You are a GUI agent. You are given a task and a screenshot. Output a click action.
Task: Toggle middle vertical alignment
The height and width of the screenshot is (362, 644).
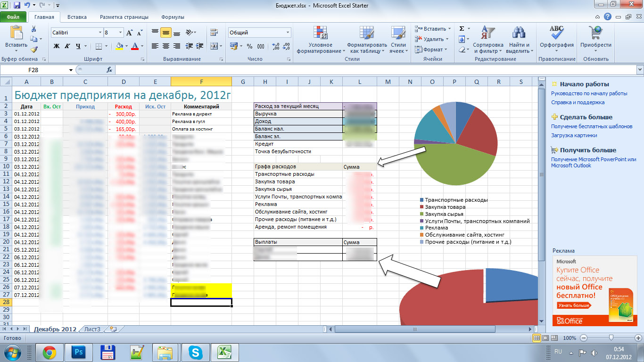[x=166, y=33]
